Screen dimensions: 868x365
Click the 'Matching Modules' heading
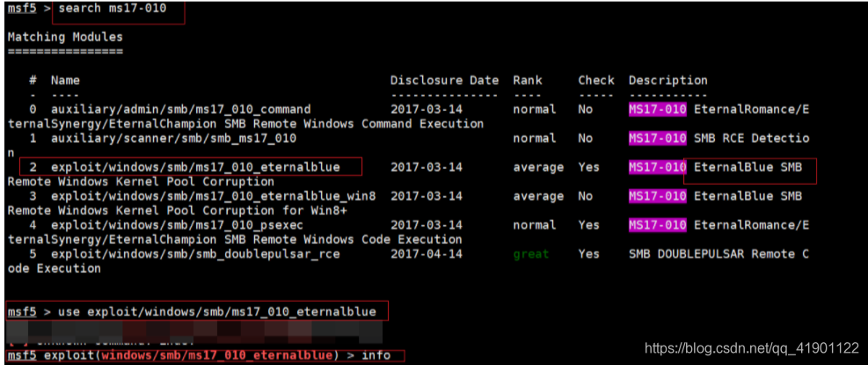[65, 37]
